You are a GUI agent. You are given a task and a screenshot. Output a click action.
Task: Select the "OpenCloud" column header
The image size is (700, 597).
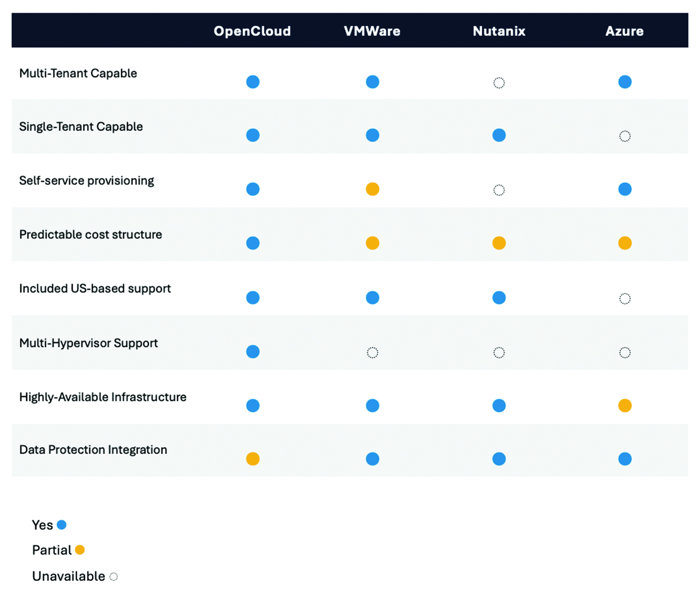click(252, 32)
